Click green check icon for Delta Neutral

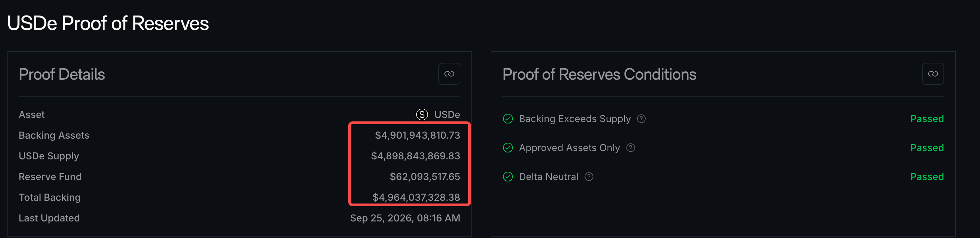coord(508,177)
